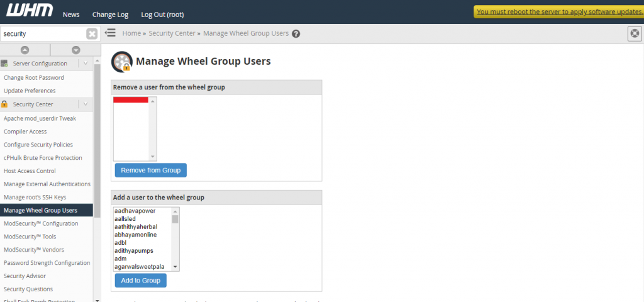Screen dimensions: 644x302
Task: Clear the security search box
Action: [92, 34]
